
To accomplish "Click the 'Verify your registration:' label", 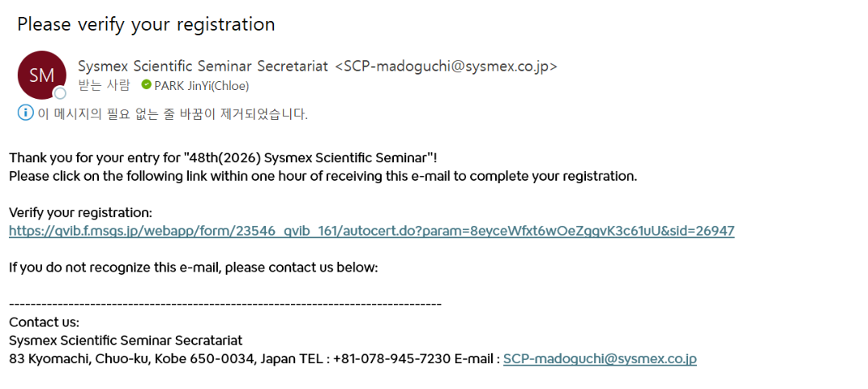I will 80,213.
